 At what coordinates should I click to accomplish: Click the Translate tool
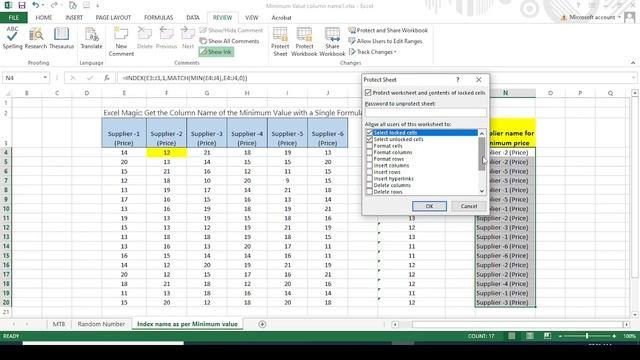[x=91, y=38]
